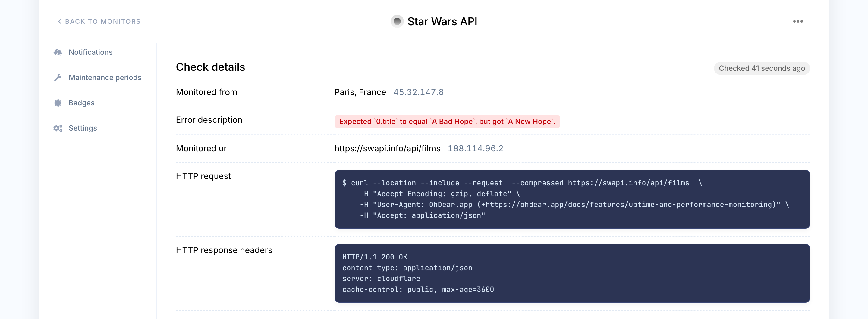Click the content-type response header line
Image resolution: width=868 pixels, height=319 pixels.
click(x=407, y=268)
